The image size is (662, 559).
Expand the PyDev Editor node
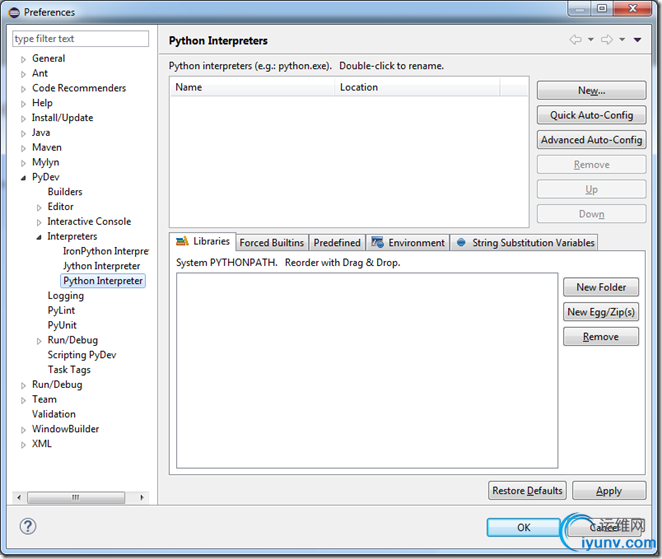[39, 208]
